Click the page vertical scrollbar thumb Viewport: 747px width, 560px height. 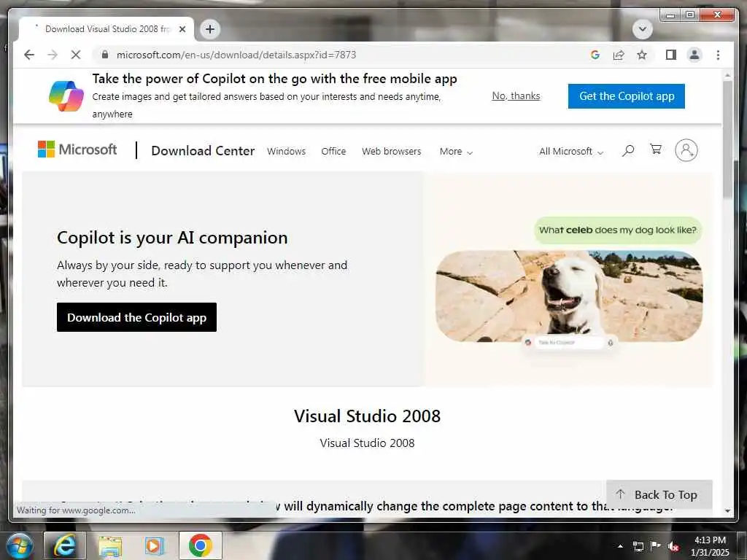(727, 138)
